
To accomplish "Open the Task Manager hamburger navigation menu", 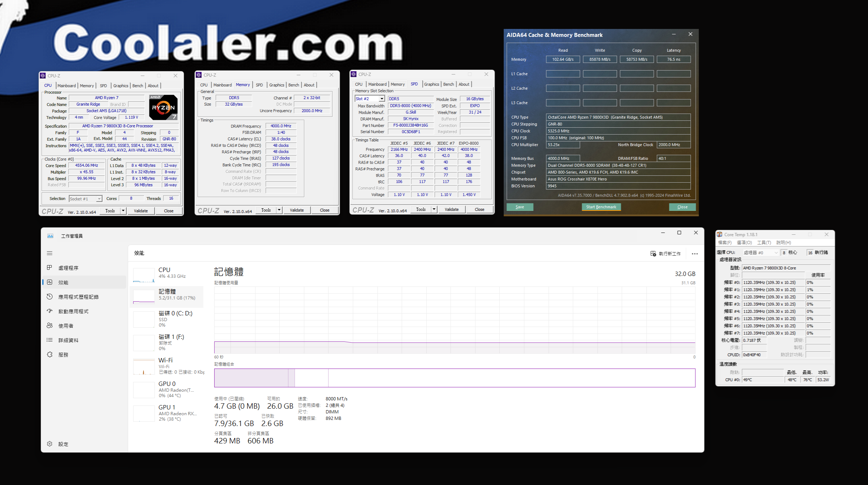I will 50,253.
